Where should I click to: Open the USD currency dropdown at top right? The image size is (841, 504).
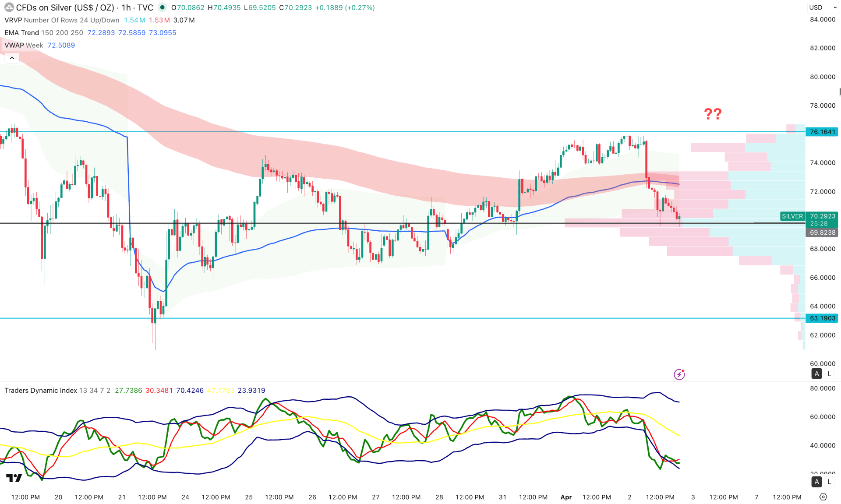(x=823, y=7)
